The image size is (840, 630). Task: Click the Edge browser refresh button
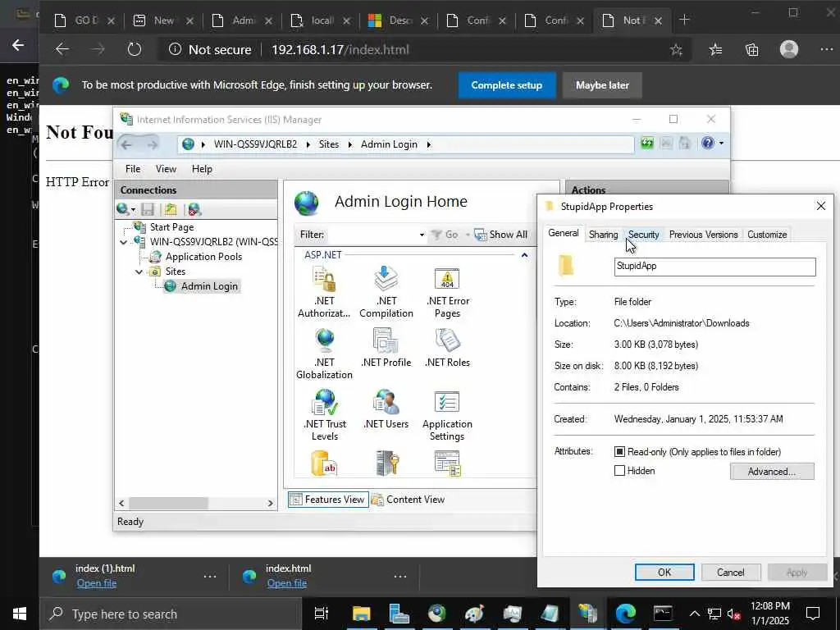tap(135, 49)
